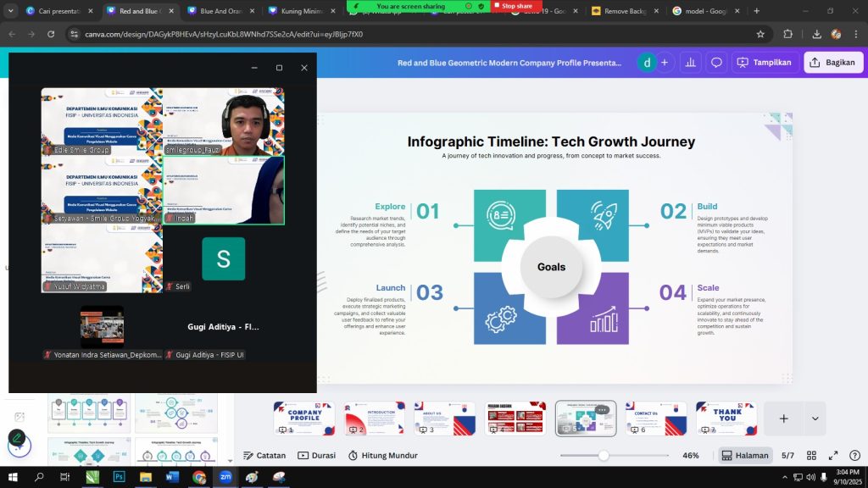The height and width of the screenshot is (488, 868).
Task: Open the slide 5 thumbnail options menu
Action: (x=602, y=409)
